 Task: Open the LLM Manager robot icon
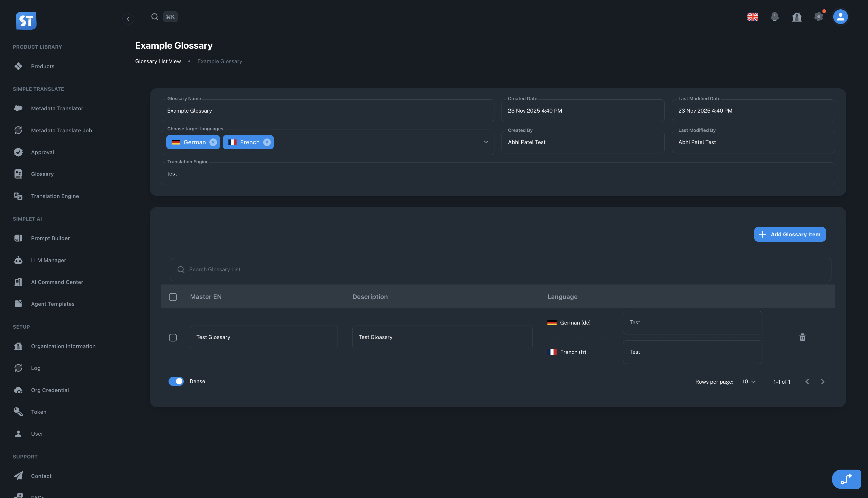coord(18,260)
